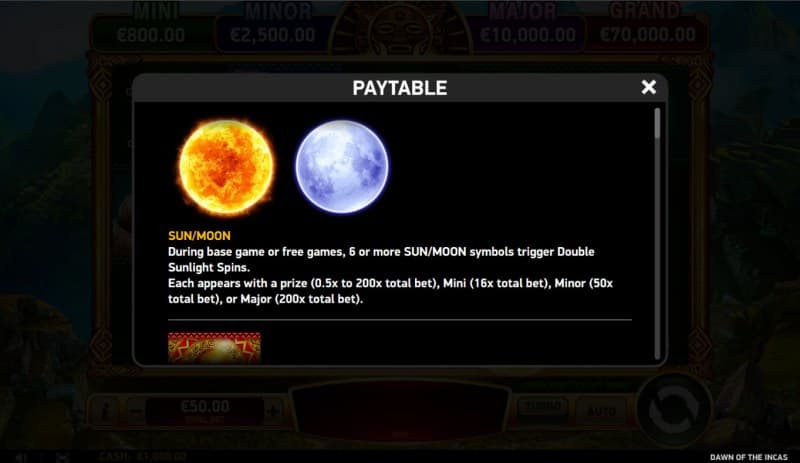The image size is (800, 463).
Task: Open the info button beside bet
Action: point(106,411)
